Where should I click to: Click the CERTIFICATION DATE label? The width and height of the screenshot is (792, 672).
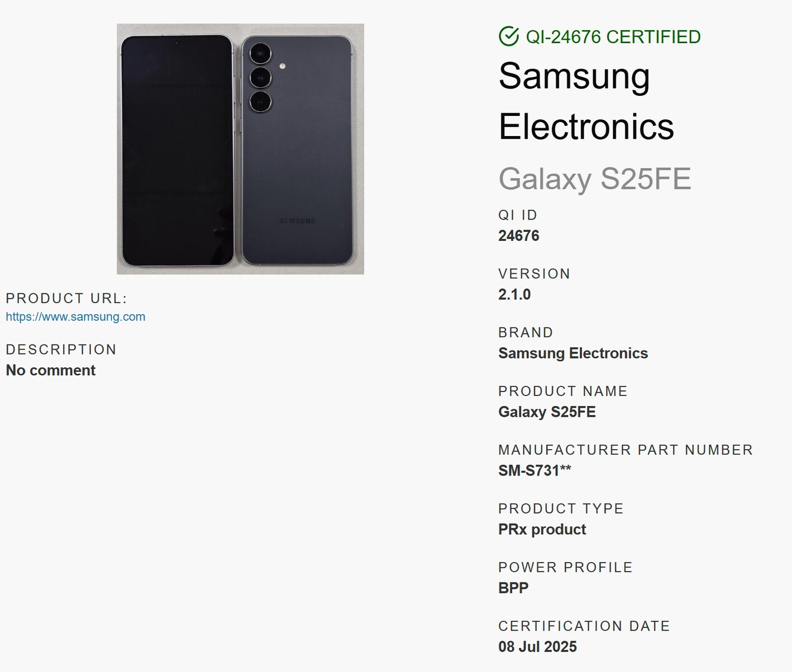(x=584, y=626)
